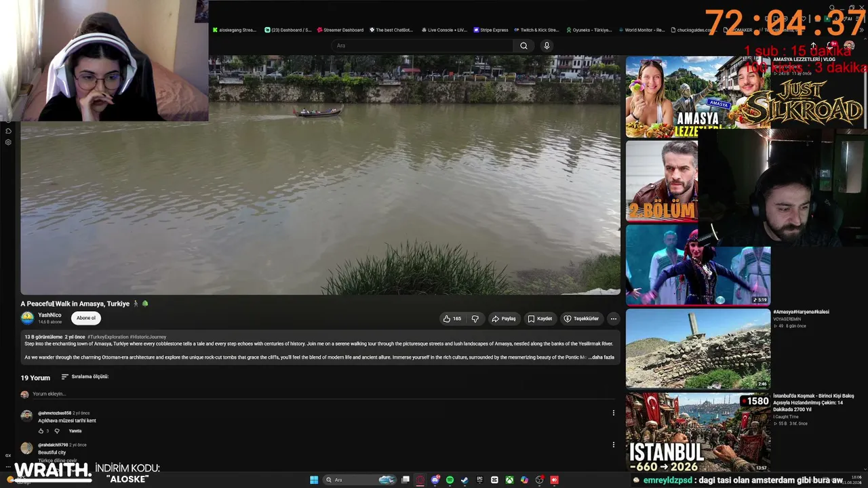Open the "Oyuneks - Türkiye" tab
The width and height of the screenshot is (868, 488).
click(x=588, y=30)
